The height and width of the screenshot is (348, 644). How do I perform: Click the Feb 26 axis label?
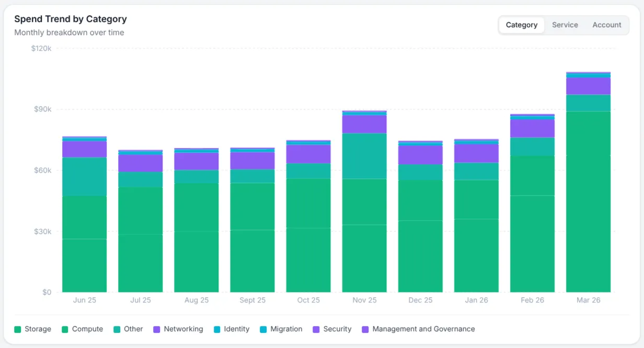[532, 300]
